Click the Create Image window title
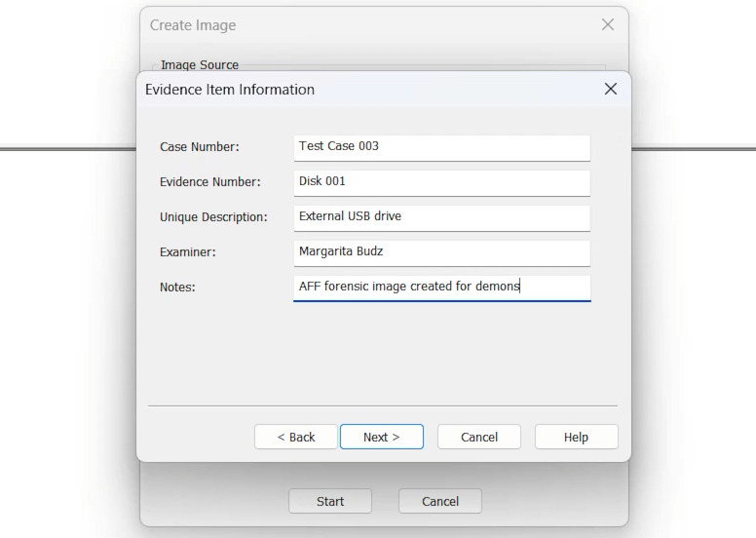Viewport: 756px width, 538px height. [193, 25]
